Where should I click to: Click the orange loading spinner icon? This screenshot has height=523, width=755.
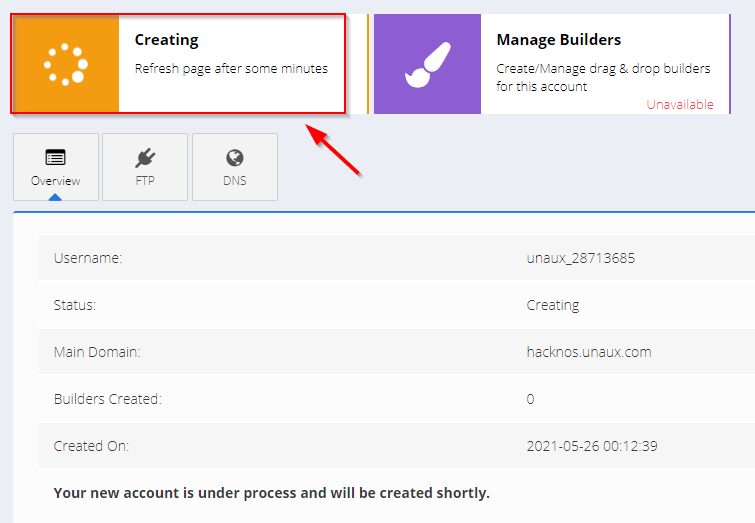65,64
